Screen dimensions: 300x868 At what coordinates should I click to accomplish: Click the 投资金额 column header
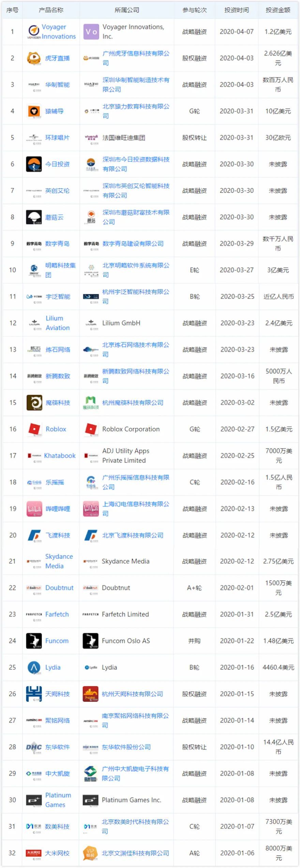278,10
